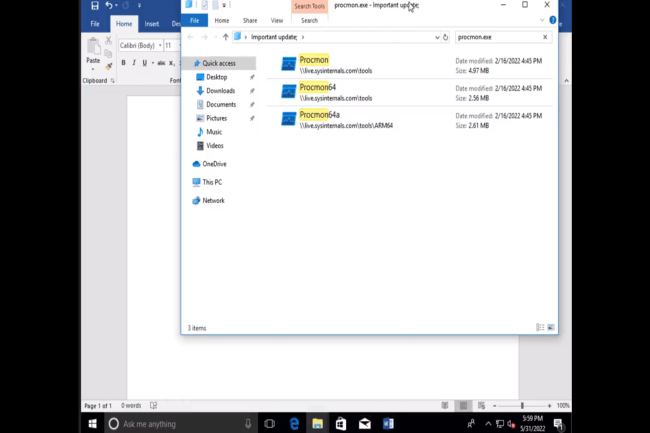Clear the search with the X button
The image size is (650, 433).
pyautogui.click(x=545, y=37)
